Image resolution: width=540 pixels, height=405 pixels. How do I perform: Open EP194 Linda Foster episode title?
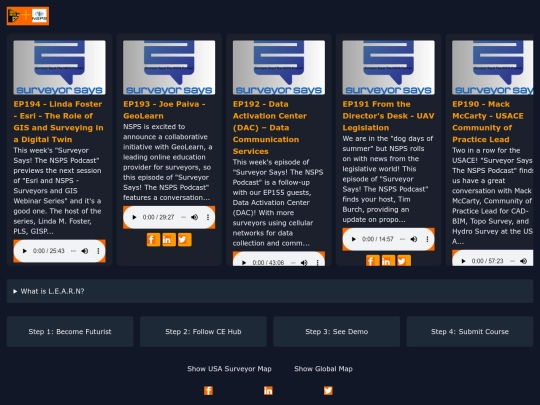pos(59,122)
